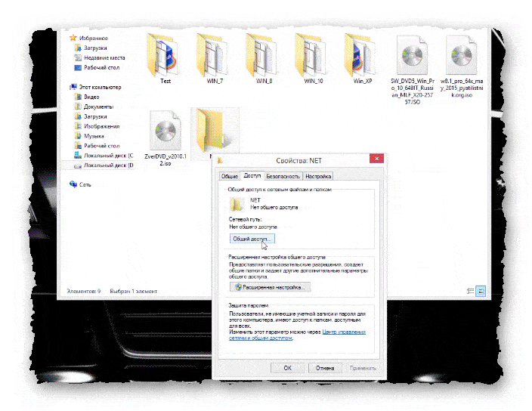532x411 pixels.
Task: Select the ZverDVD_v2010.12.iso file
Action: [x=165, y=138]
